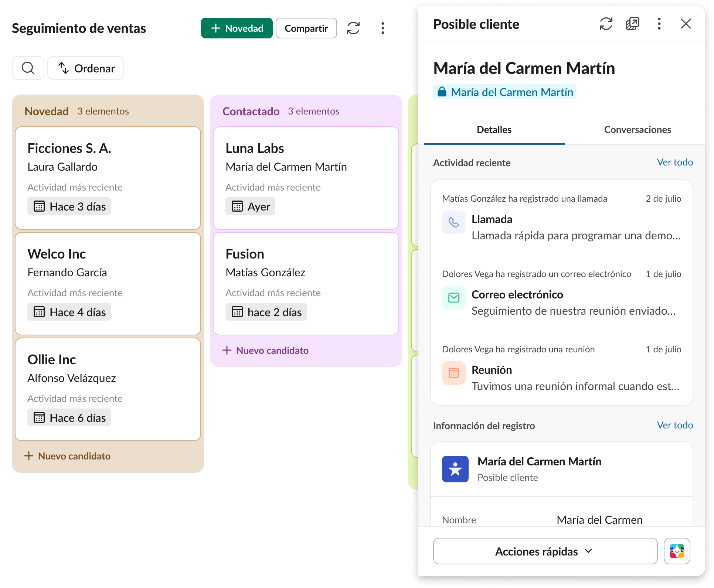The width and height of the screenshot is (714, 588).
Task: Click the Hace 6 días date chip
Action: click(x=69, y=418)
